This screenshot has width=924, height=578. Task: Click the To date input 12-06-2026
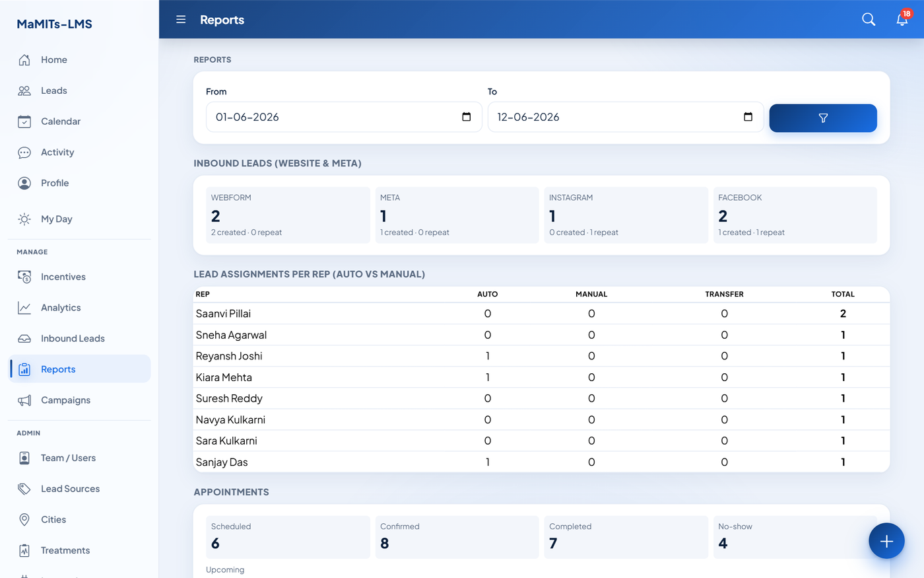click(626, 117)
